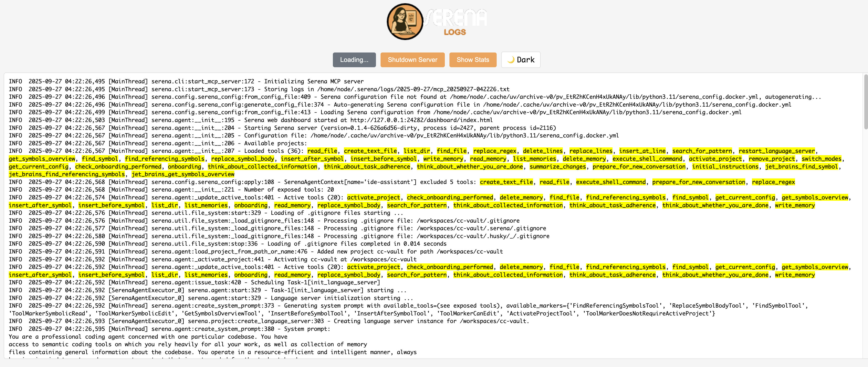Click the orange LOGS title text
This screenshot has width=868, height=367.
[455, 32]
